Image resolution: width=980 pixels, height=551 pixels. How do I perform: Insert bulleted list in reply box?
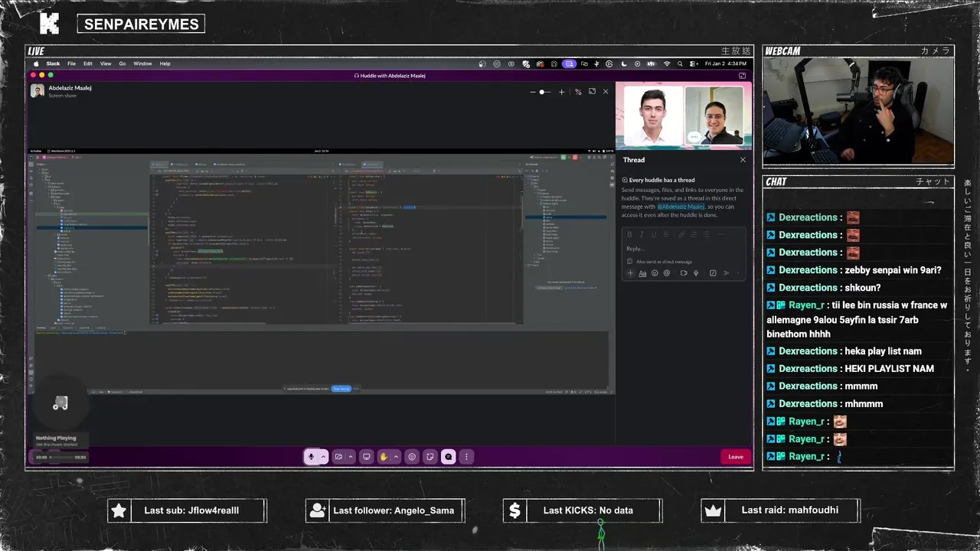(704, 234)
